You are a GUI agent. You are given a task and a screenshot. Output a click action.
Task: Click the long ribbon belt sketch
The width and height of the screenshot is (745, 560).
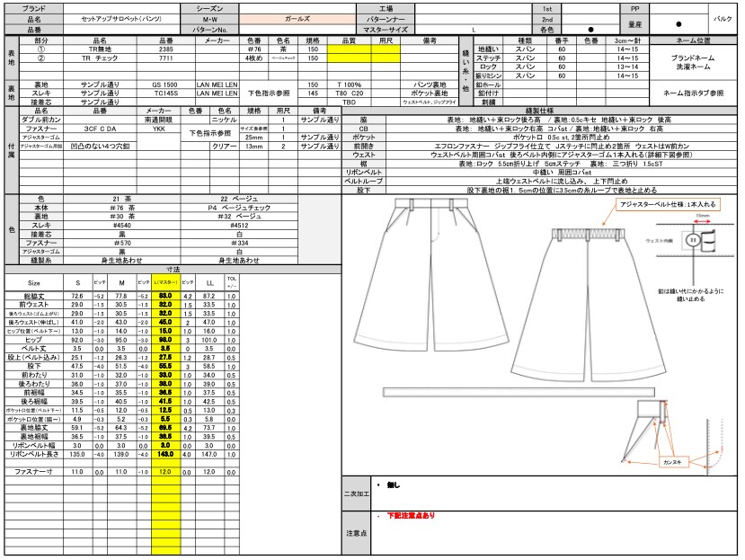click(519, 392)
